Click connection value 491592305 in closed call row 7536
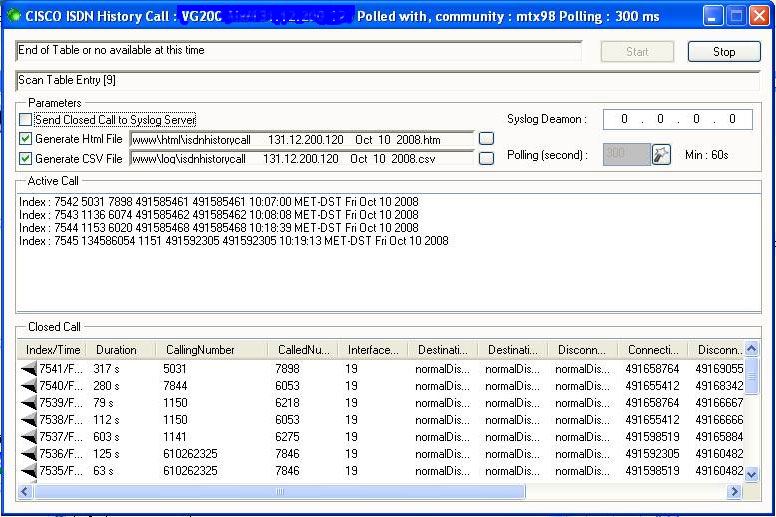The image size is (776, 517). coord(652,454)
